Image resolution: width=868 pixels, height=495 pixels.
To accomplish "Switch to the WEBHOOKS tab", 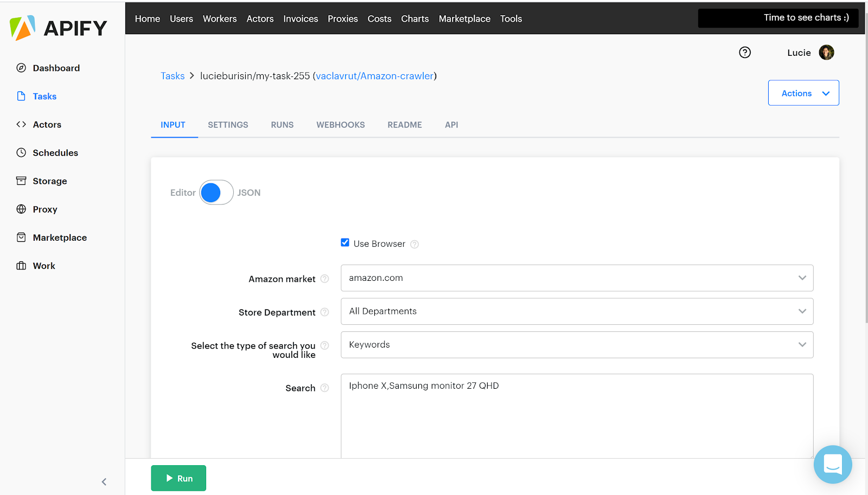I will coord(341,125).
